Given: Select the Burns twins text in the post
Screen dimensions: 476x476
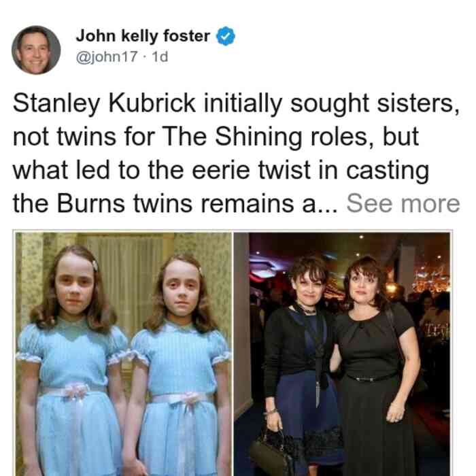Looking at the screenshot, I should [x=124, y=203].
